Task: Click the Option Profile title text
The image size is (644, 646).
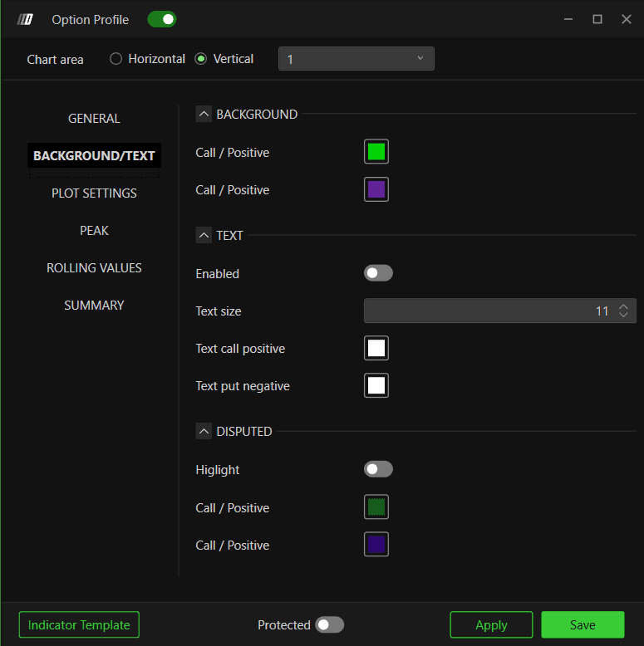Action: 91,20
